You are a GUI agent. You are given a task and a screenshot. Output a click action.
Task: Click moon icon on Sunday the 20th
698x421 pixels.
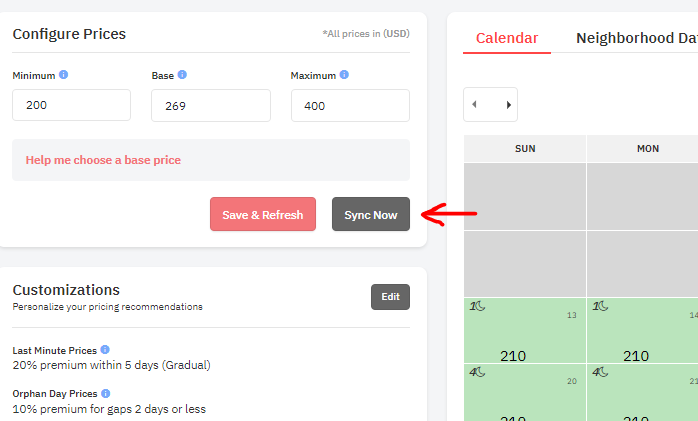click(479, 372)
